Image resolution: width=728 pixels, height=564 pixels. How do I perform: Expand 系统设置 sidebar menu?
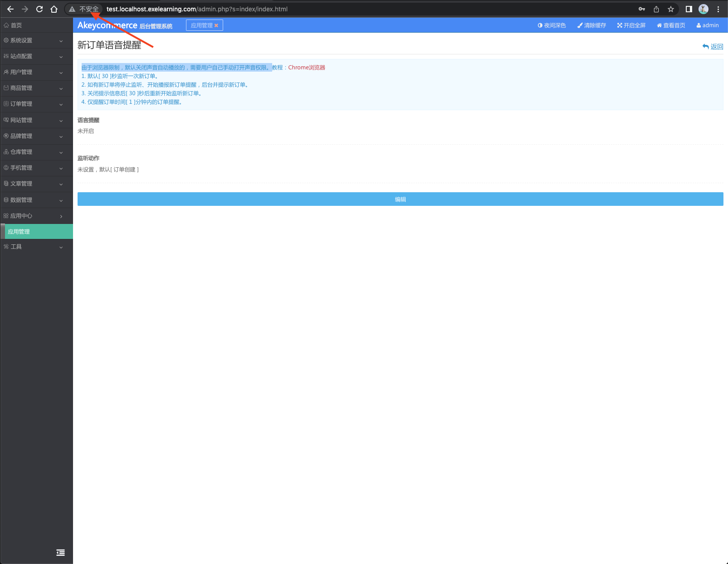coord(36,40)
